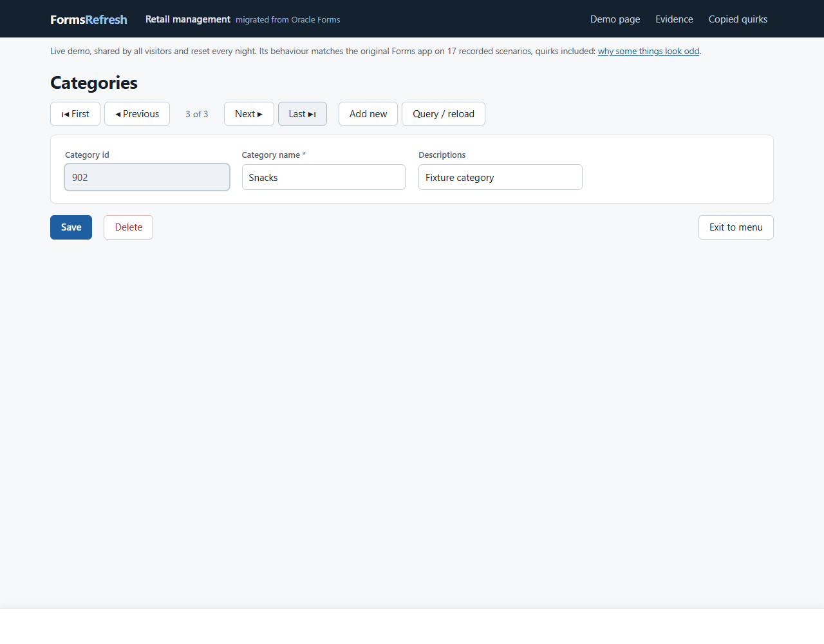Focus the Category id field
Viewport: 824px width, 644px height.
coord(147,177)
